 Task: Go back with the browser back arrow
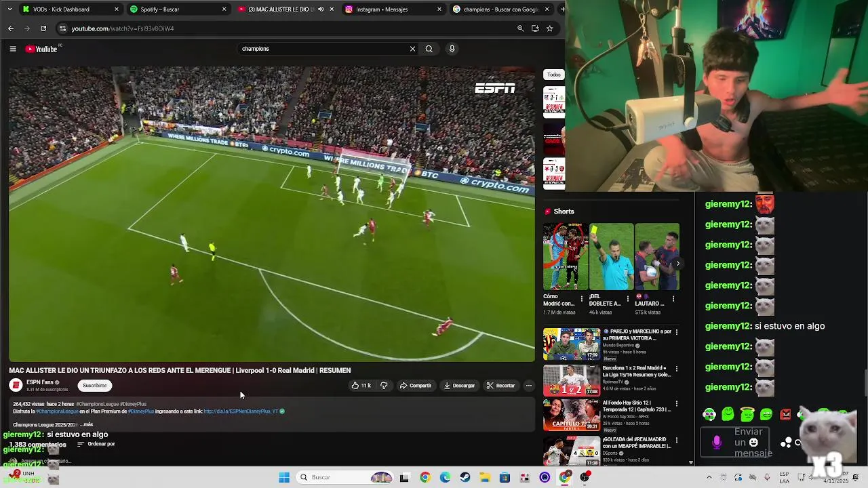point(11,28)
